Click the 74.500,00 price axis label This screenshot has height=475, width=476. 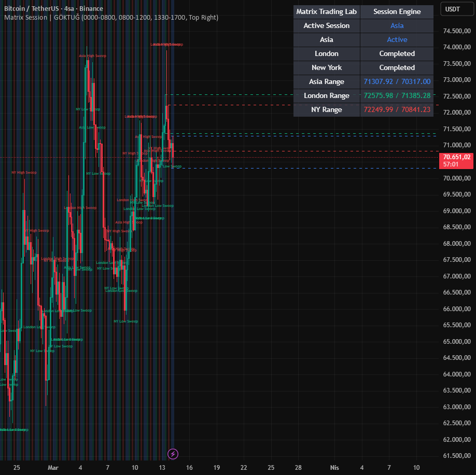pyautogui.click(x=457, y=31)
